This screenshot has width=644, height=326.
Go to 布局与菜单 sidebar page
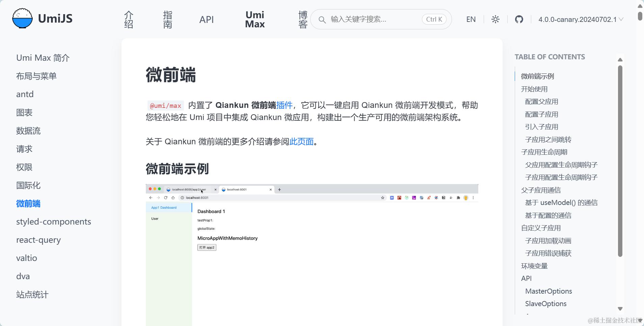(x=36, y=76)
